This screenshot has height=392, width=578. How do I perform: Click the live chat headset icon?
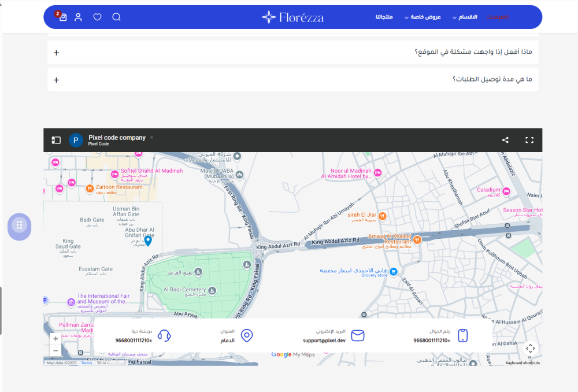click(x=164, y=336)
